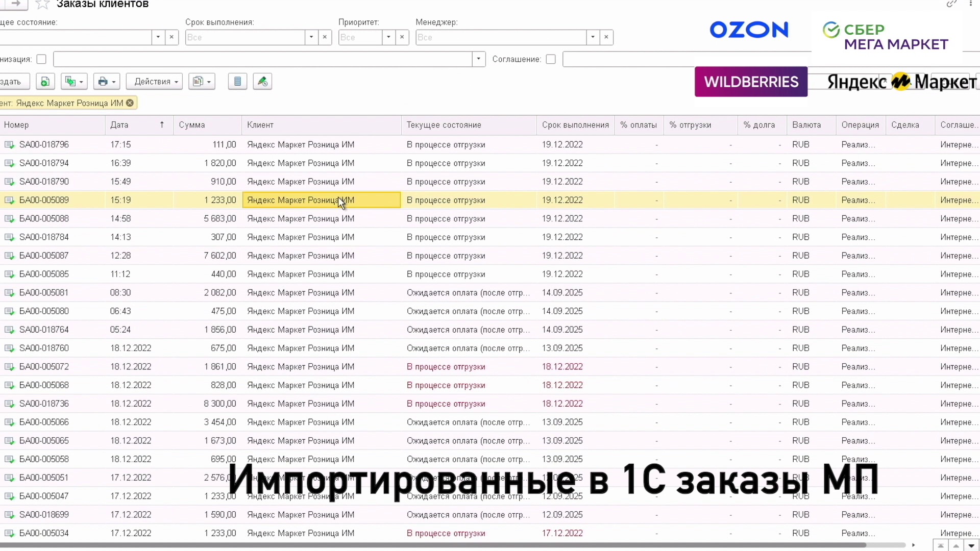Screen dimensions: 980x551
Task: Click the copy-document icon beside Создать
Action: coord(45,82)
